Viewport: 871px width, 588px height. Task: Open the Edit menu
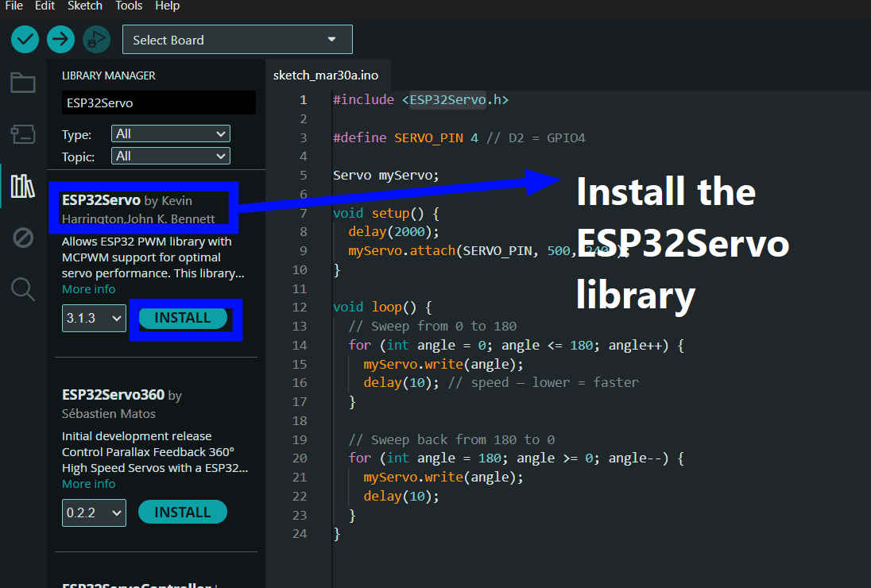click(45, 6)
